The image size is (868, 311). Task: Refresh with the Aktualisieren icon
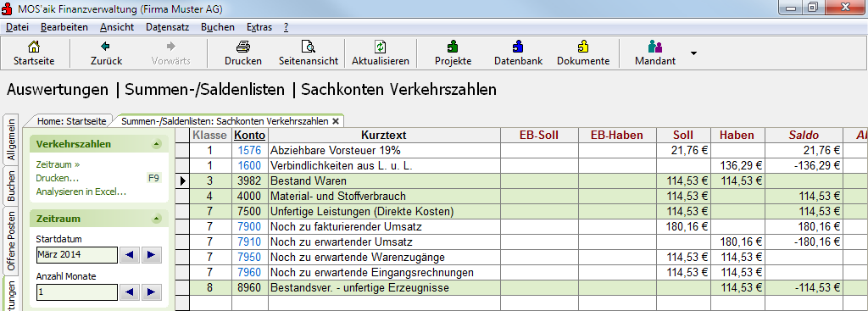pos(381,47)
